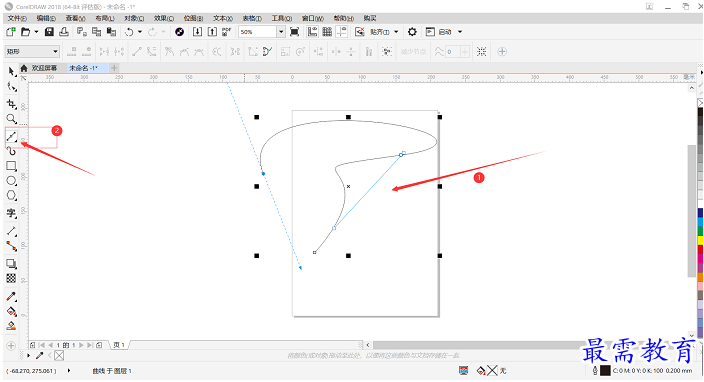This screenshot has width=704, height=382.
Task: Toggle close curve button in property bar
Action: 267,52
